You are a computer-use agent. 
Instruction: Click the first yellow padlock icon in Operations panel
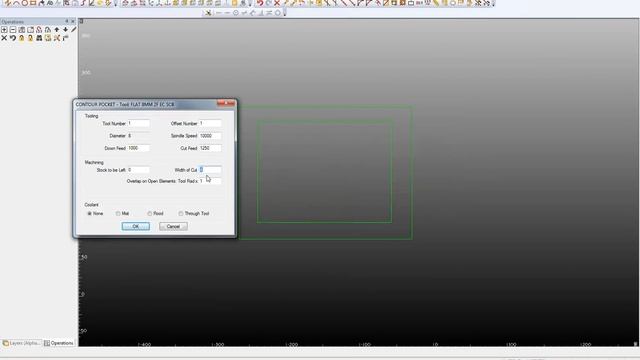(x=22, y=38)
